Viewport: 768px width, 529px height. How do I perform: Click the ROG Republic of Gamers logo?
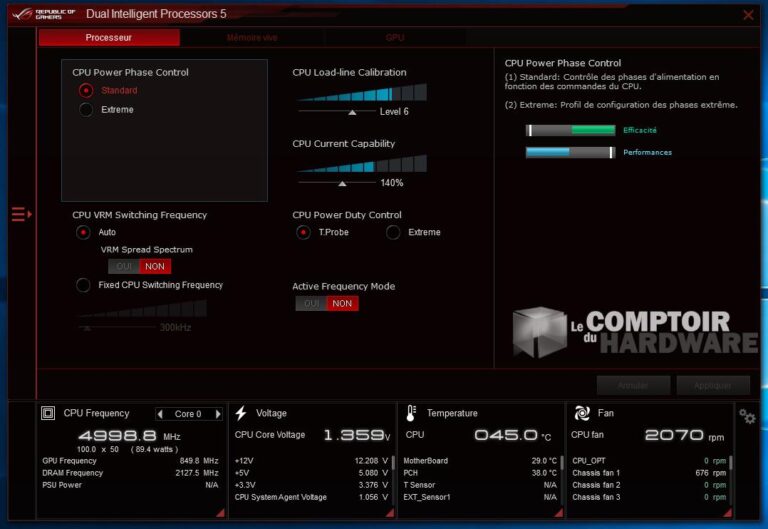coord(43,14)
